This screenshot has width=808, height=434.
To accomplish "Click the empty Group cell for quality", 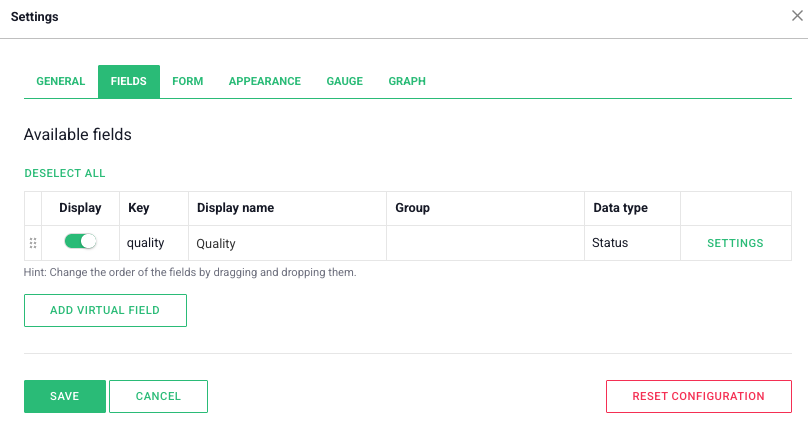I will tap(485, 243).
